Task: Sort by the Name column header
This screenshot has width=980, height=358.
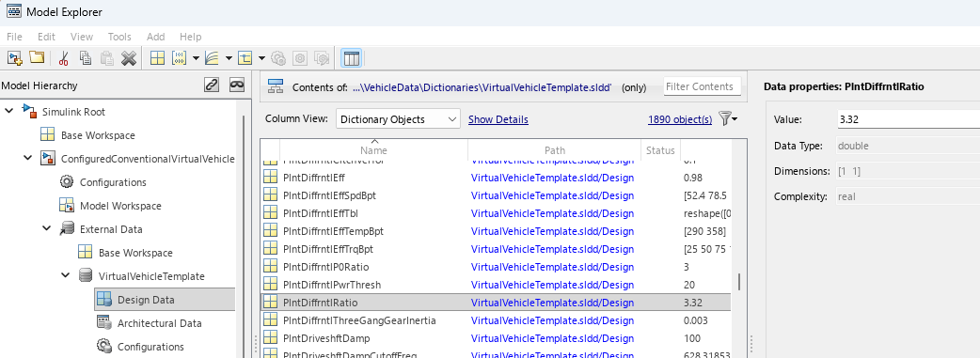Action: coord(373,150)
